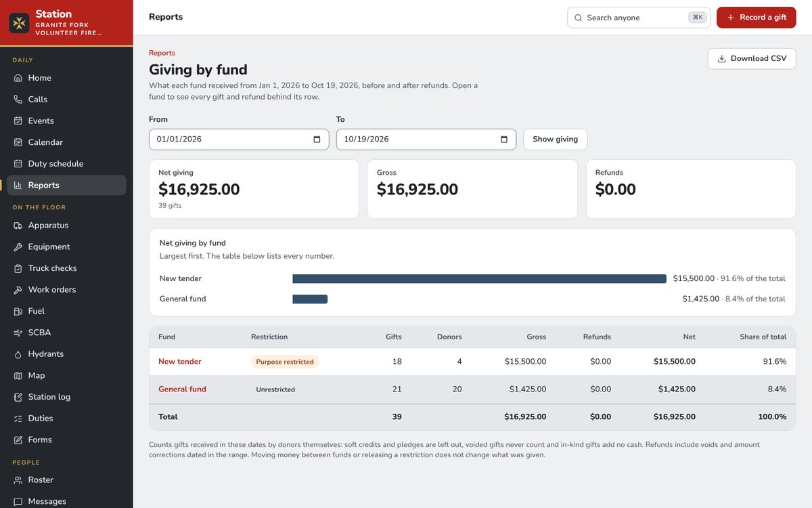Click the Refunds card $0.00 value
This screenshot has width=812, height=508.
(616, 190)
